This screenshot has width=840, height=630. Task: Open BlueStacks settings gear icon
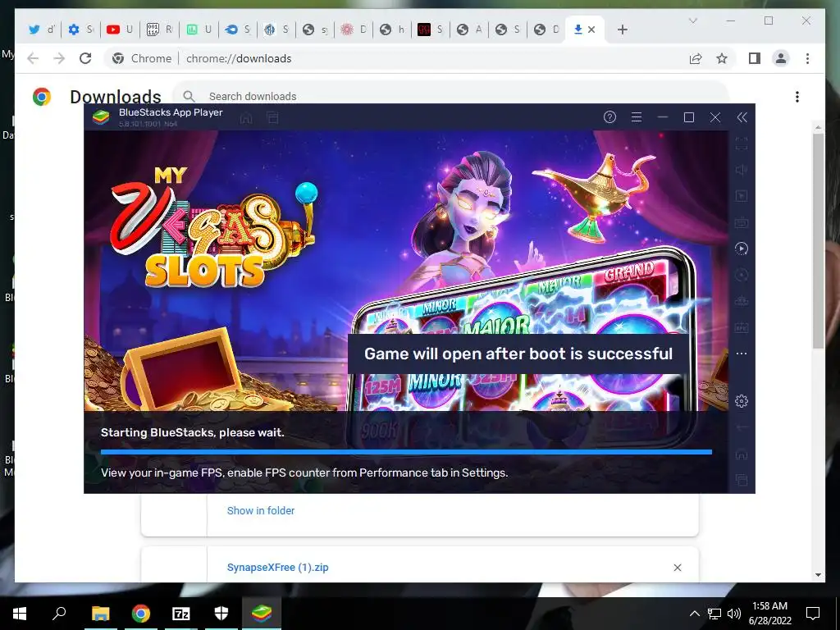point(742,400)
